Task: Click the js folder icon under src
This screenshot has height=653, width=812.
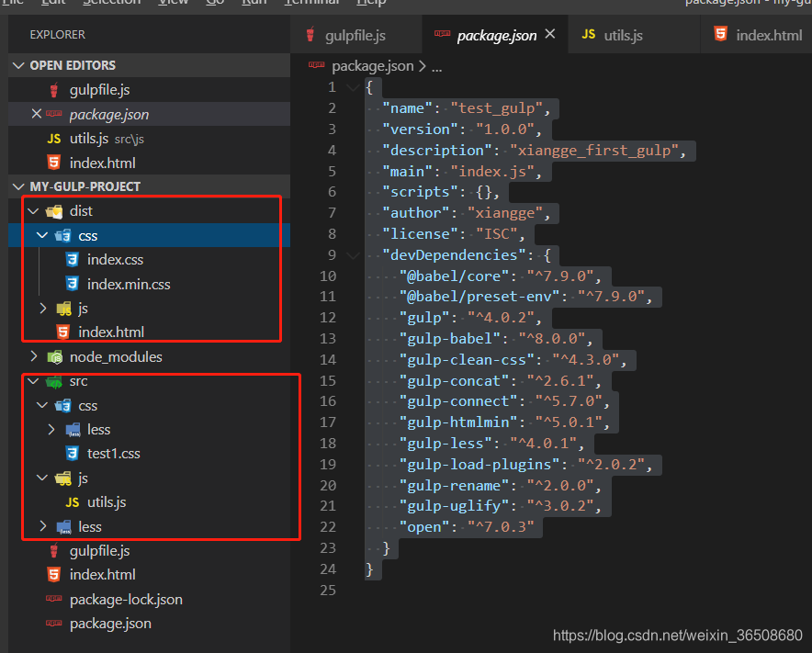Action: [x=63, y=478]
